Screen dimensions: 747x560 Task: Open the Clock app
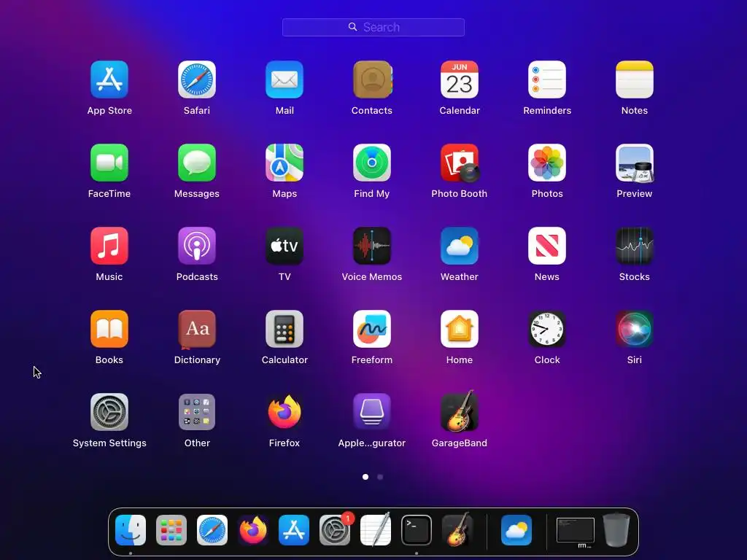pyautogui.click(x=547, y=329)
